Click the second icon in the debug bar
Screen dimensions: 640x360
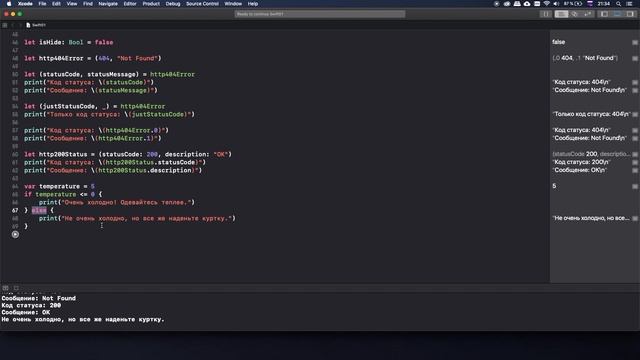point(16,288)
